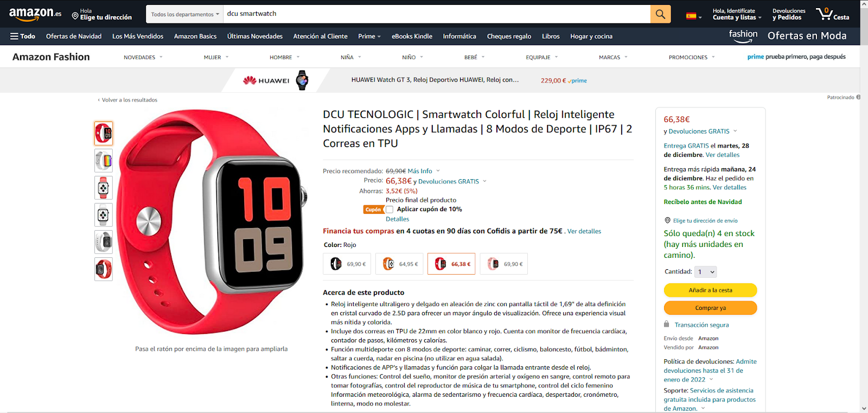The height and width of the screenshot is (413, 868).
Task: Click the Transacción segura lock icon
Action: point(667,324)
